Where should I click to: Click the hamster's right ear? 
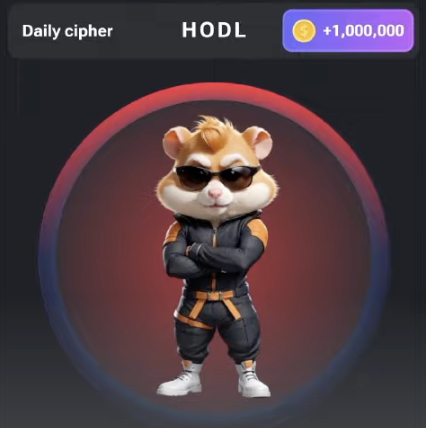tap(260, 142)
